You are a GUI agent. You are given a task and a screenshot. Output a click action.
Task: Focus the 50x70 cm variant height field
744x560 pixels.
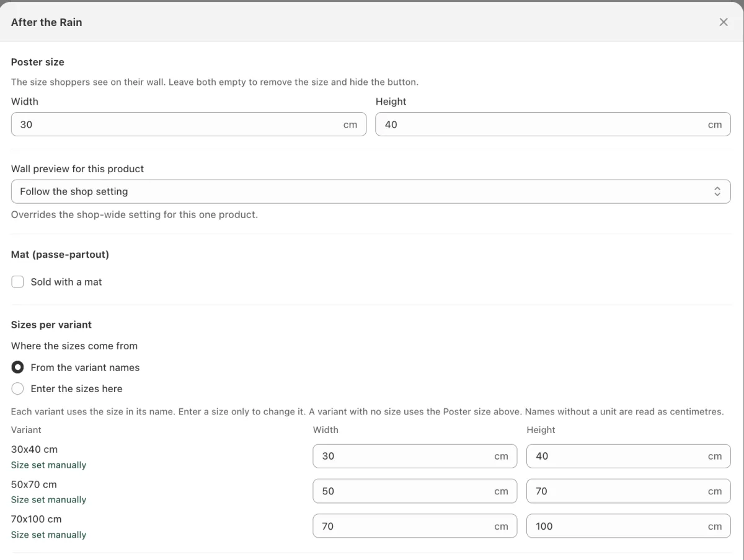[629, 491]
